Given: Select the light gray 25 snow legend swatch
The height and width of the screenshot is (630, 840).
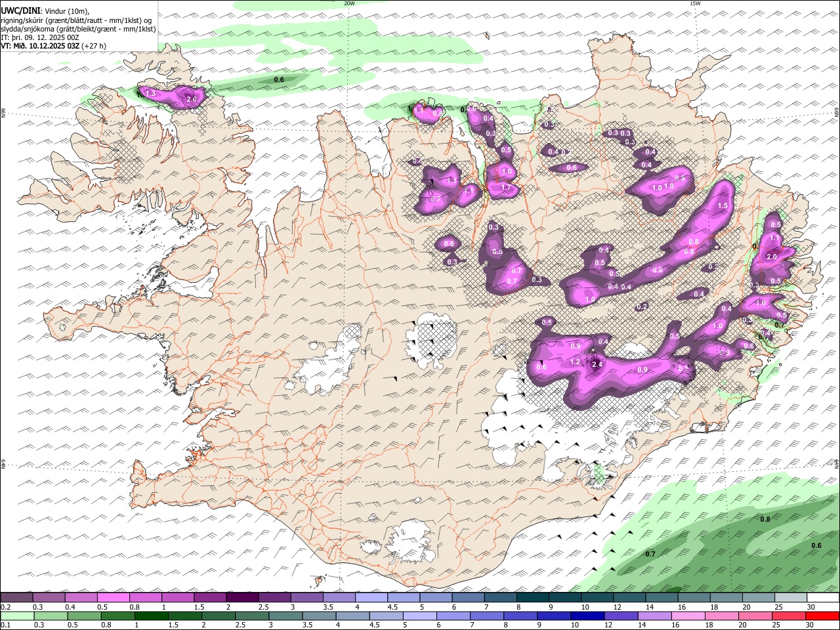Looking at the screenshot, I should coord(790,598).
